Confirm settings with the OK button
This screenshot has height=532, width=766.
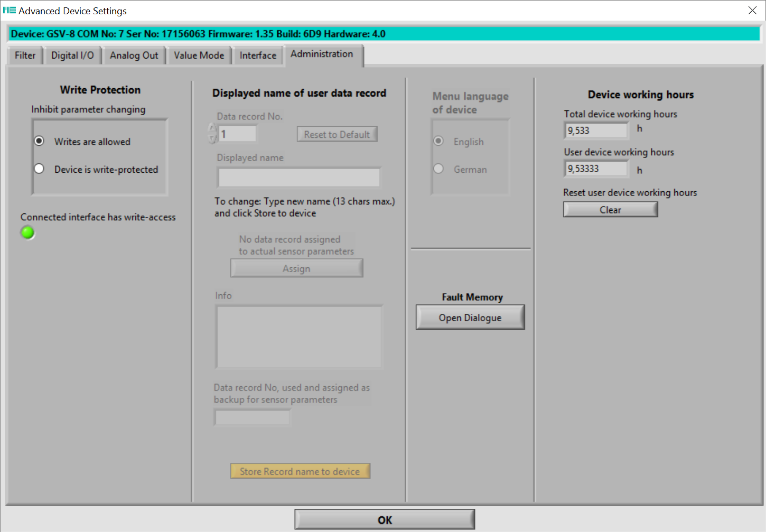[x=385, y=520]
